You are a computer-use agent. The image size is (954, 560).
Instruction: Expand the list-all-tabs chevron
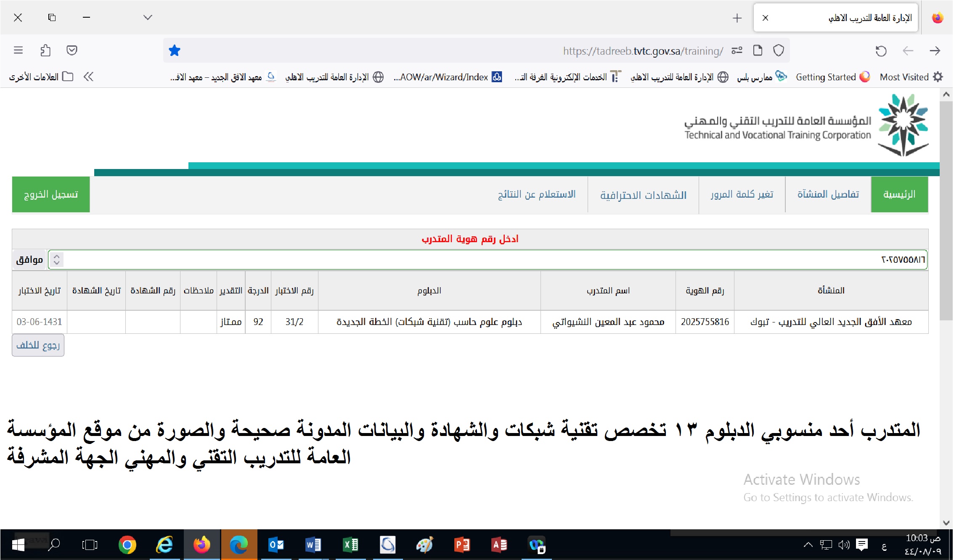pyautogui.click(x=147, y=17)
